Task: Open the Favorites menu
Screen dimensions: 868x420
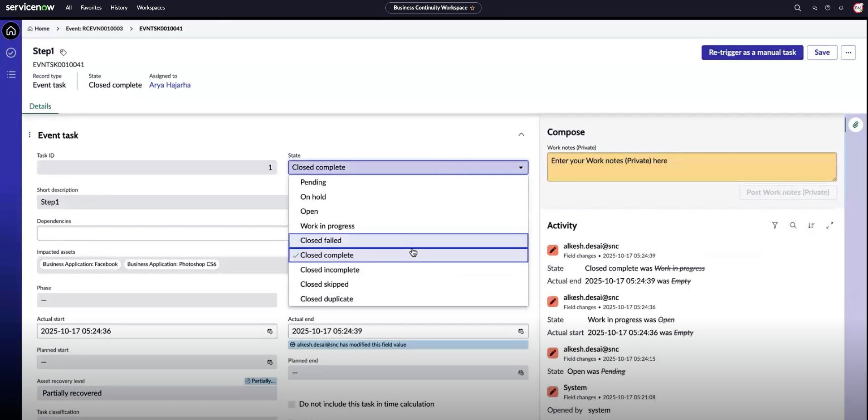Action: tap(91, 8)
